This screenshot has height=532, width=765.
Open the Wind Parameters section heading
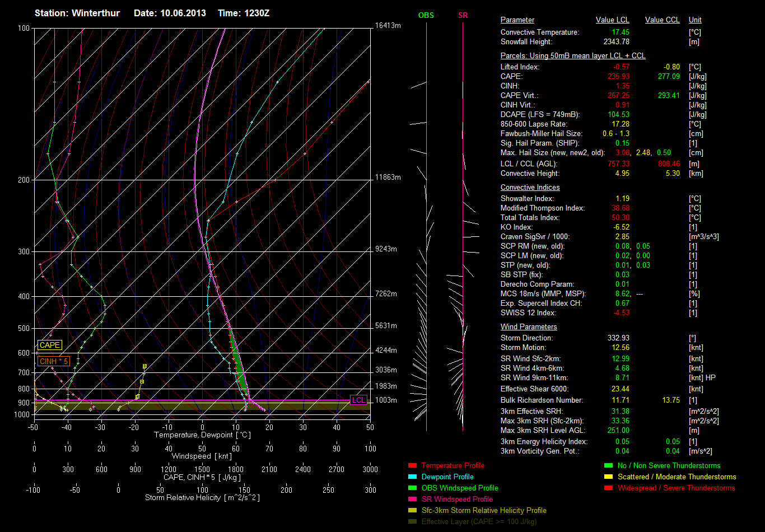point(528,327)
